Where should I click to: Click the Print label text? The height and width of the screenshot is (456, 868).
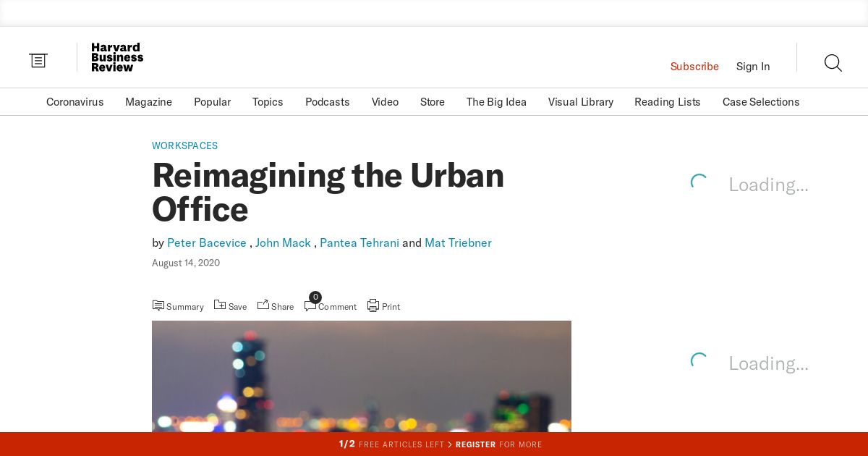391,307
